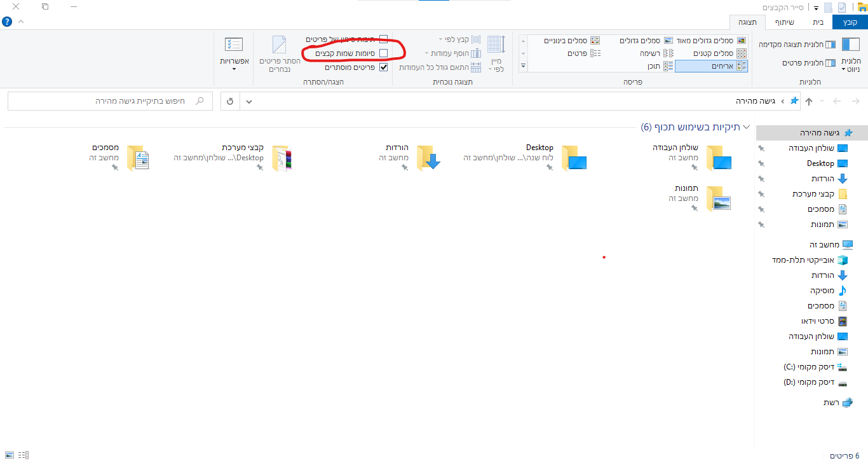
Task: Click the search box חיפוש בתיקיית גישה מהירה
Action: coord(110,101)
